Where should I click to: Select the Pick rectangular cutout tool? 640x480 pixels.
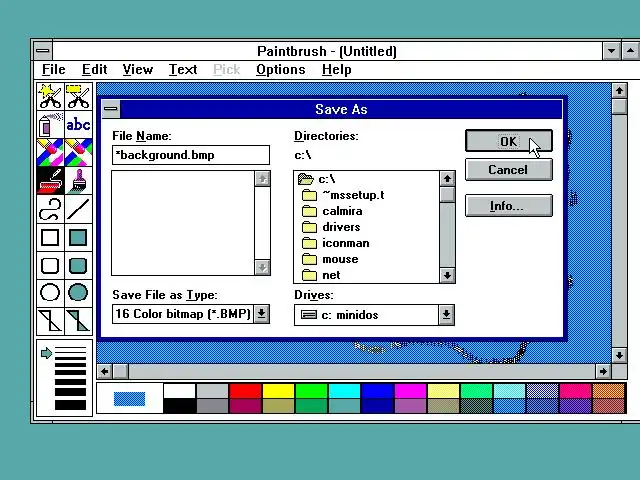[78, 96]
